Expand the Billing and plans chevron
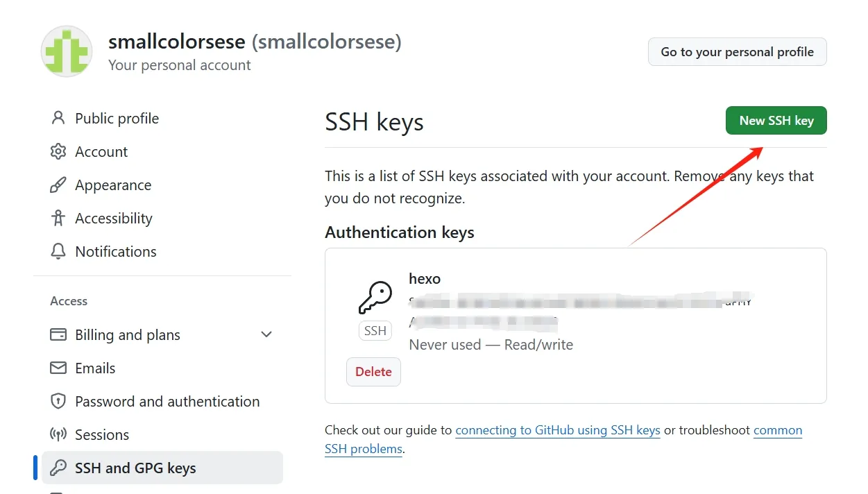This screenshot has width=868, height=494. (x=266, y=334)
